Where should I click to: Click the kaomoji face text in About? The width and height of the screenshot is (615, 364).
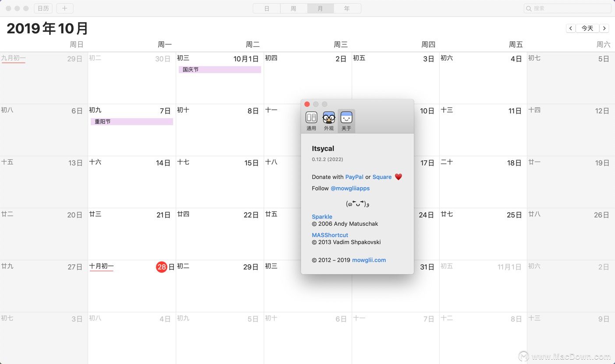click(x=357, y=203)
